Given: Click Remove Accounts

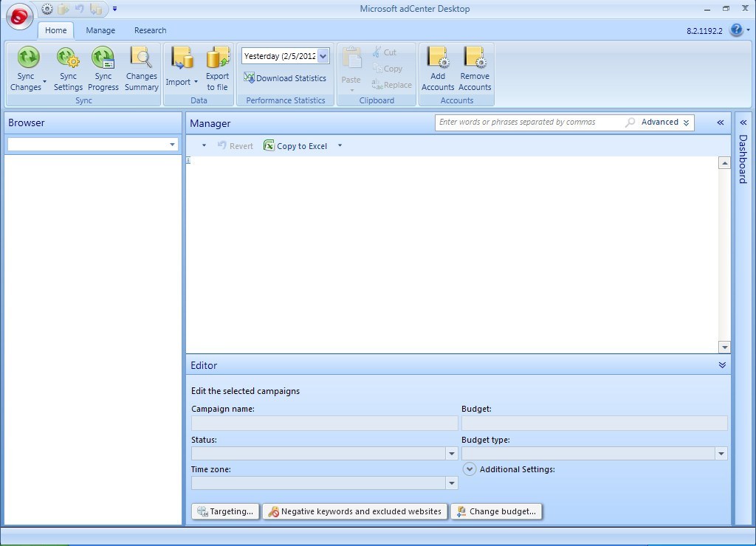Looking at the screenshot, I should tap(475, 69).
